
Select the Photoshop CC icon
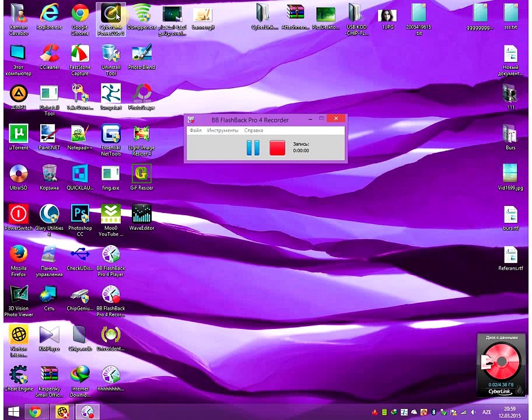click(80, 220)
